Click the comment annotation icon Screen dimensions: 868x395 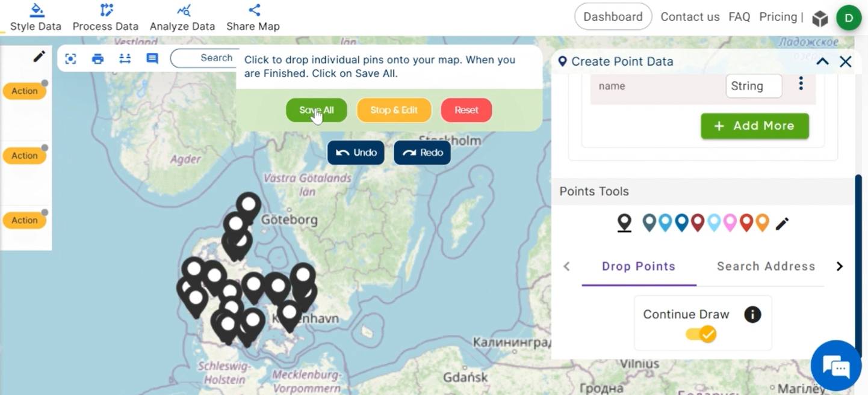[152, 58]
